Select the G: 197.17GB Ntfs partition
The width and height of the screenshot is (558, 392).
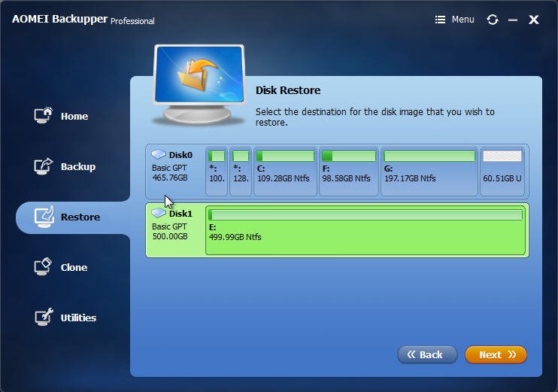(429, 172)
